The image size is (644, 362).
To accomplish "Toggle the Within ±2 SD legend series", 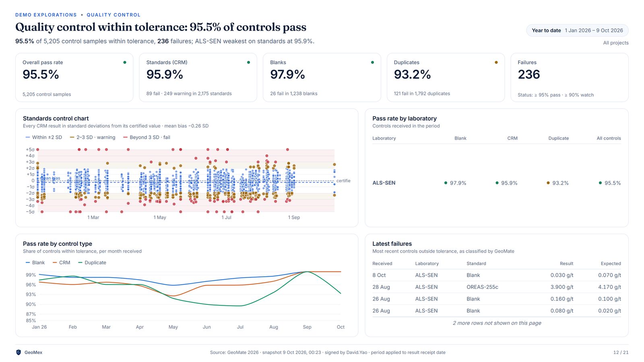I will pyautogui.click(x=43, y=138).
